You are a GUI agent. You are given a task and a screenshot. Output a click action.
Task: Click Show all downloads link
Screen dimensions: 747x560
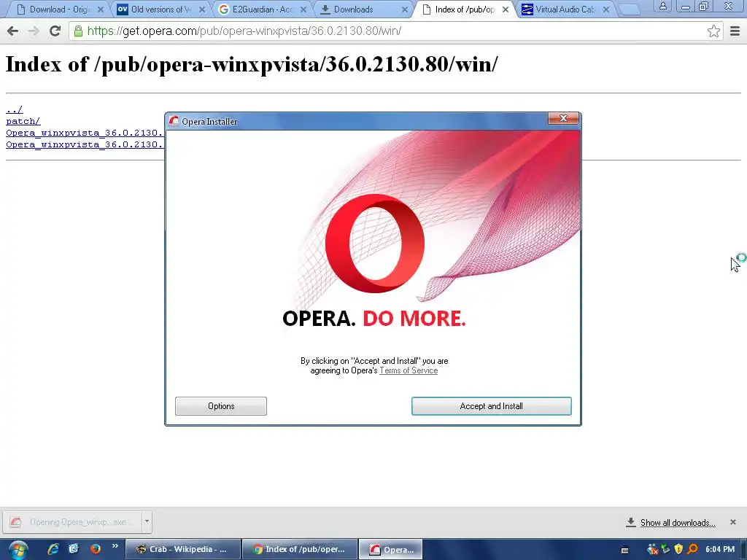coord(678,523)
